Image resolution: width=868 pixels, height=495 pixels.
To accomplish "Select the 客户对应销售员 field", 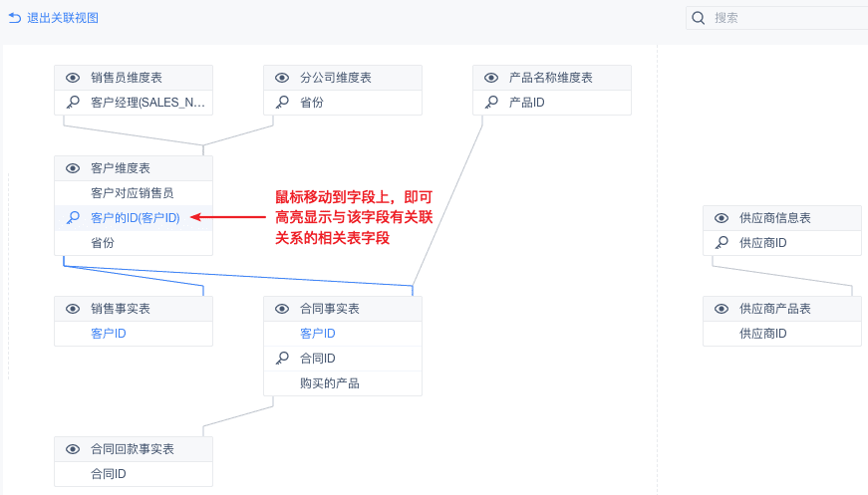I will click(x=133, y=193).
